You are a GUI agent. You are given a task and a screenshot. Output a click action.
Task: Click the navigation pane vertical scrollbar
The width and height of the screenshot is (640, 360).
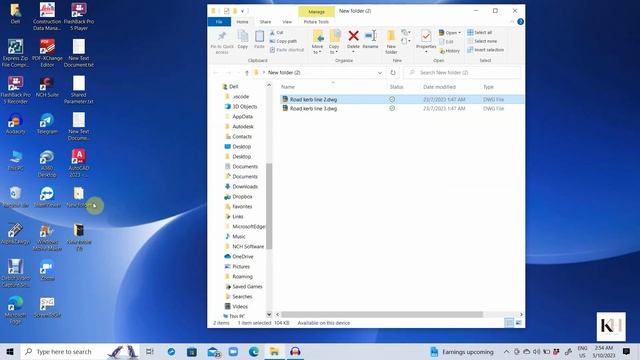tap(269, 206)
